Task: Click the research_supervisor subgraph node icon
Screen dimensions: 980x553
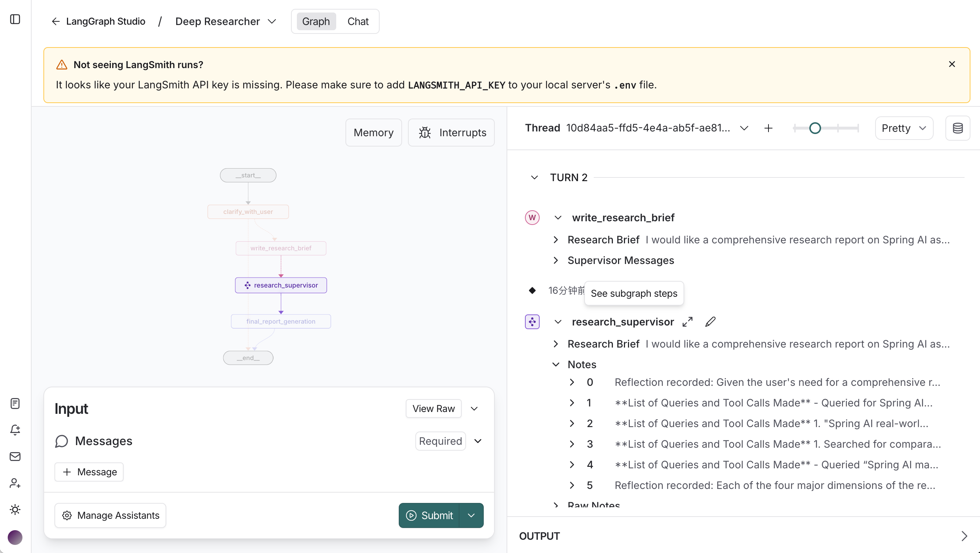Action: click(532, 322)
